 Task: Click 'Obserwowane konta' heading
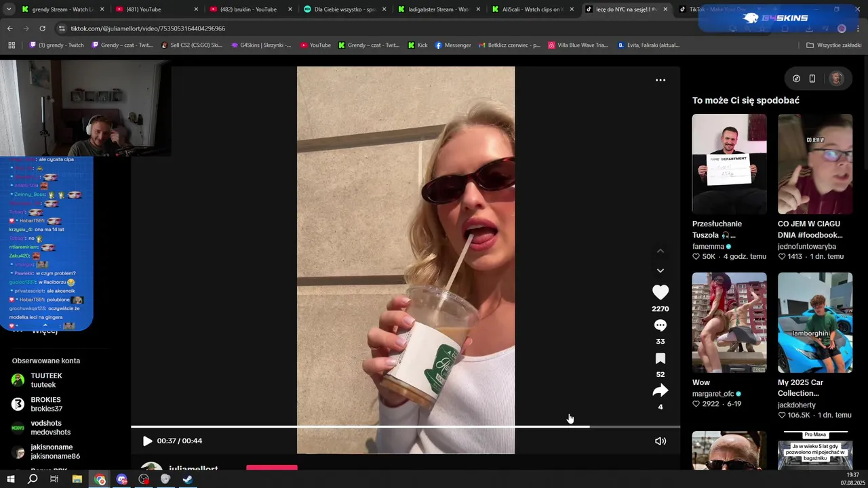46,361
